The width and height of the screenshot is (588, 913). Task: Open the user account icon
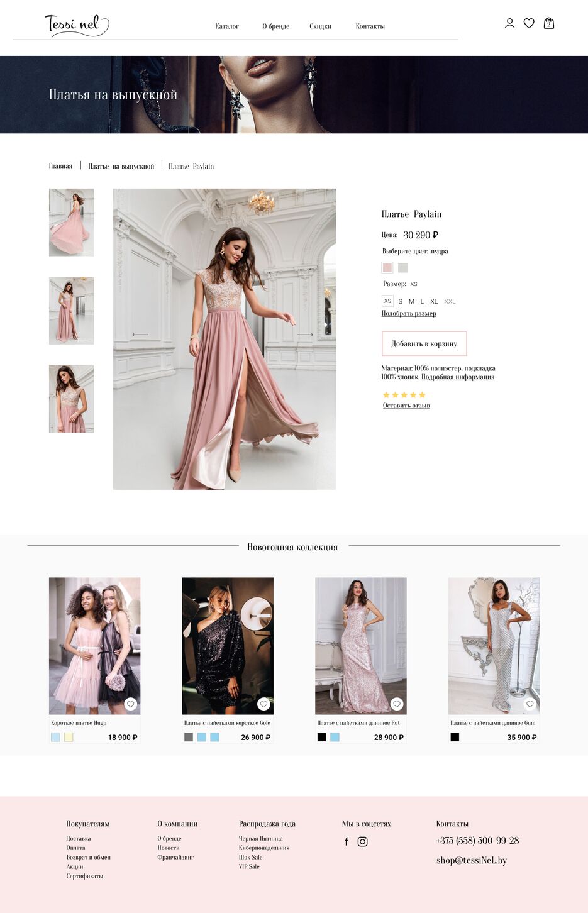509,23
